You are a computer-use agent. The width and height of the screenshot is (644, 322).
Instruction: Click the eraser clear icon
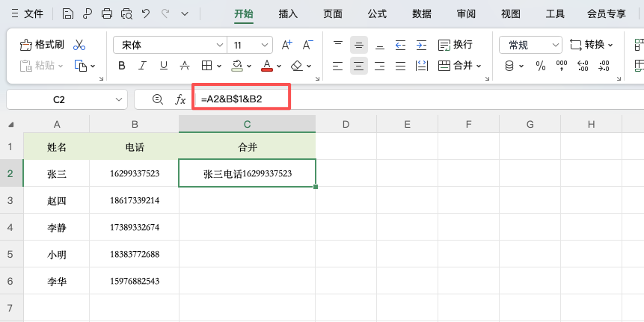click(296, 66)
